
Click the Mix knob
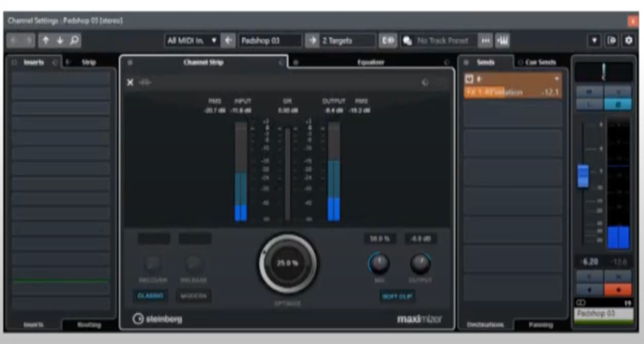tap(379, 263)
